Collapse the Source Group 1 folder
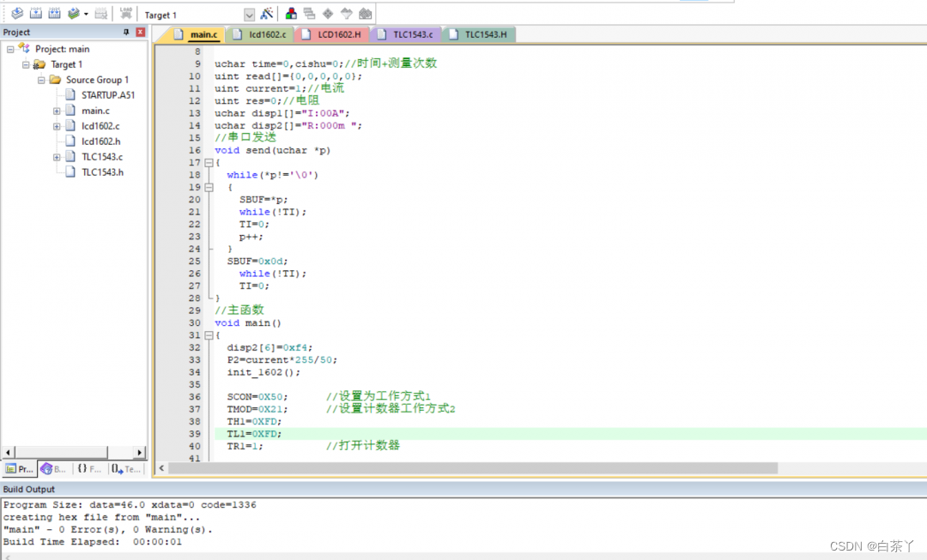This screenshot has width=927, height=560. tap(41, 80)
